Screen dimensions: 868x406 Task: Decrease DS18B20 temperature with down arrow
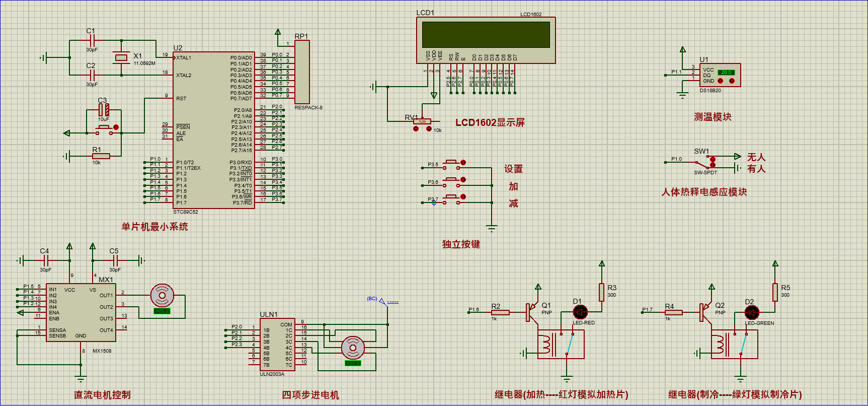pos(720,81)
